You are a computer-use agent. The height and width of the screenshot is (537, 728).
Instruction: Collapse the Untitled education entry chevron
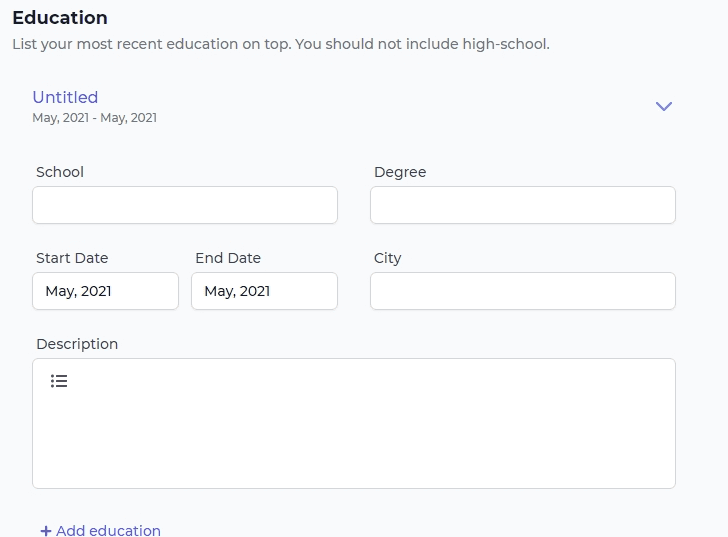click(x=663, y=106)
